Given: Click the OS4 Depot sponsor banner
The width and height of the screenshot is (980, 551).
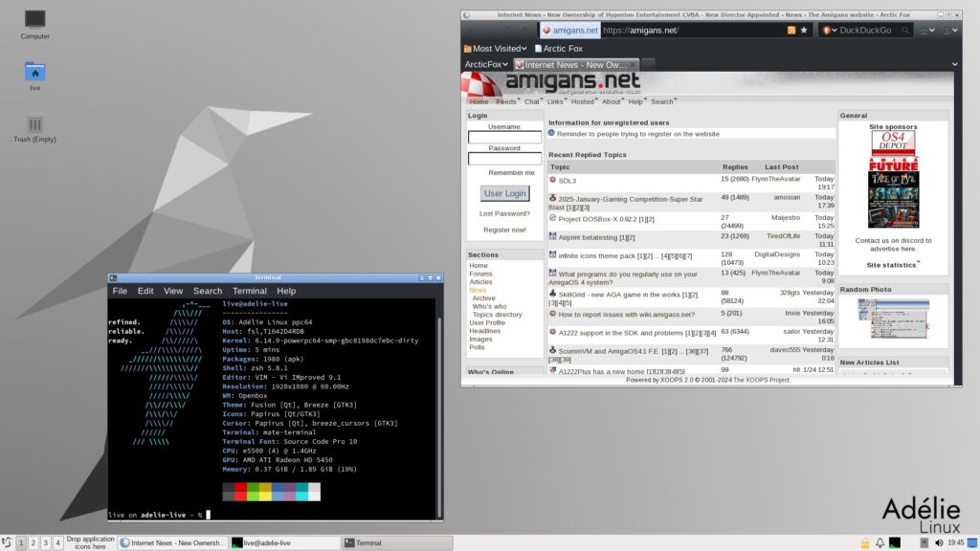Looking at the screenshot, I should (x=893, y=143).
